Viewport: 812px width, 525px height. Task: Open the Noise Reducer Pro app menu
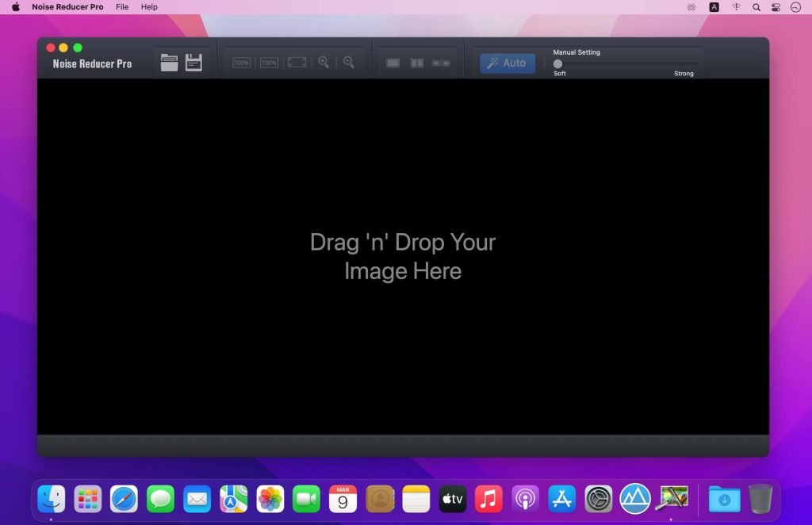(68, 7)
